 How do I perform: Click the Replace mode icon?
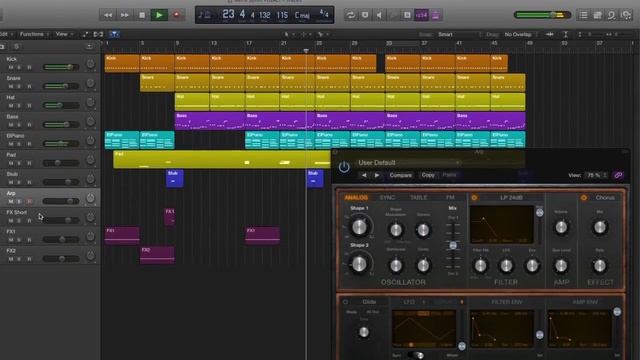tap(364, 15)
